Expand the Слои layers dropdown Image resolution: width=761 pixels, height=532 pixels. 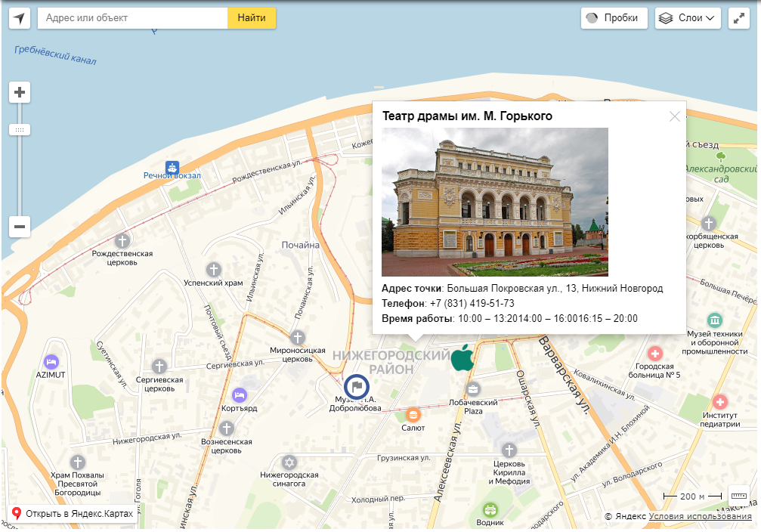688,18
